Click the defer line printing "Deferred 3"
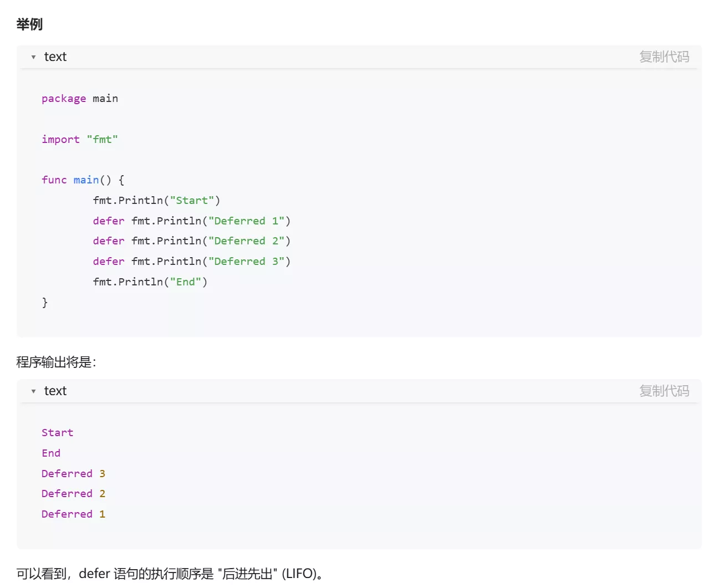The width and height of the screenshot is (713, 588). pyautogui.click(x=191, y=262)
